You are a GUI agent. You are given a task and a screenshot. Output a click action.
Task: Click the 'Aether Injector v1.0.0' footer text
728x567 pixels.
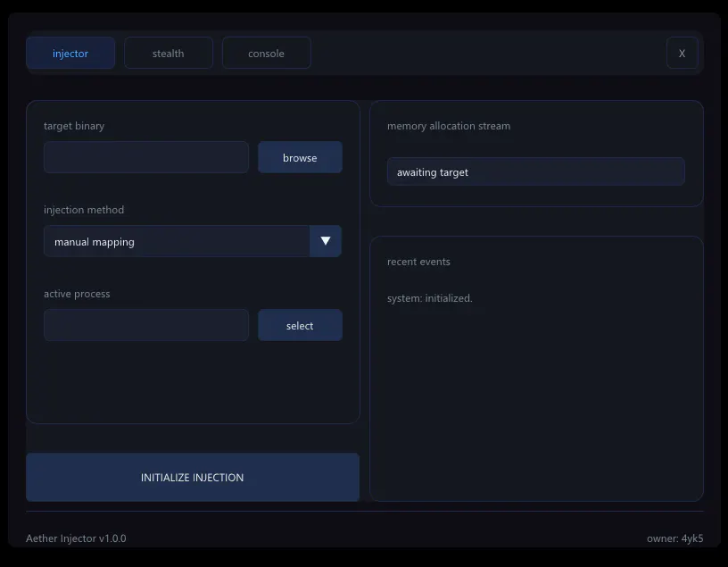(76, 538)
